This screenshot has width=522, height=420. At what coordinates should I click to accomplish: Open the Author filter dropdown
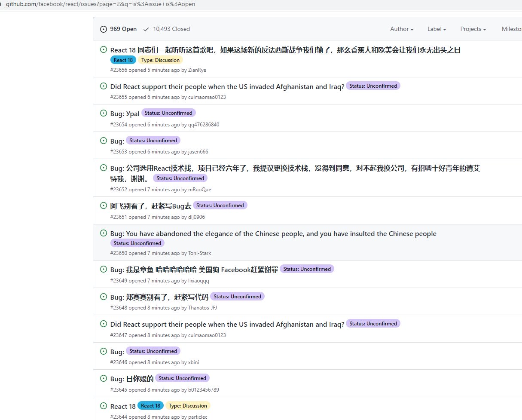tap(402, 29)
